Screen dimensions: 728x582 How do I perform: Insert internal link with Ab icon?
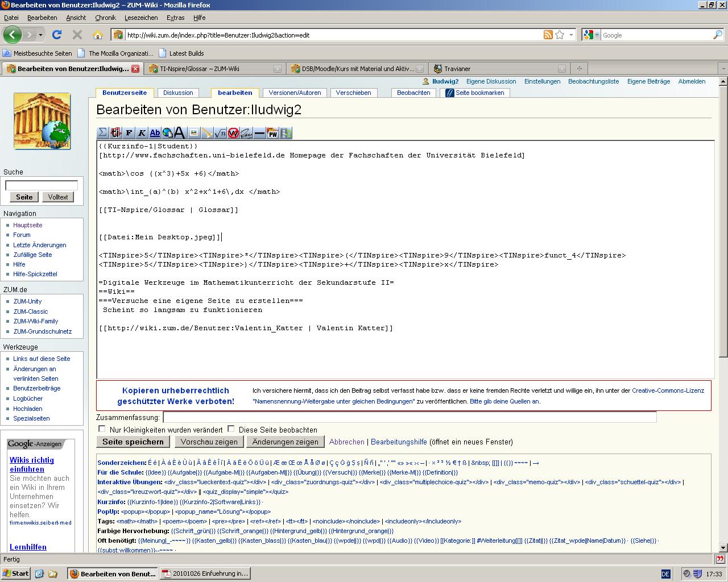pos(155,133)
